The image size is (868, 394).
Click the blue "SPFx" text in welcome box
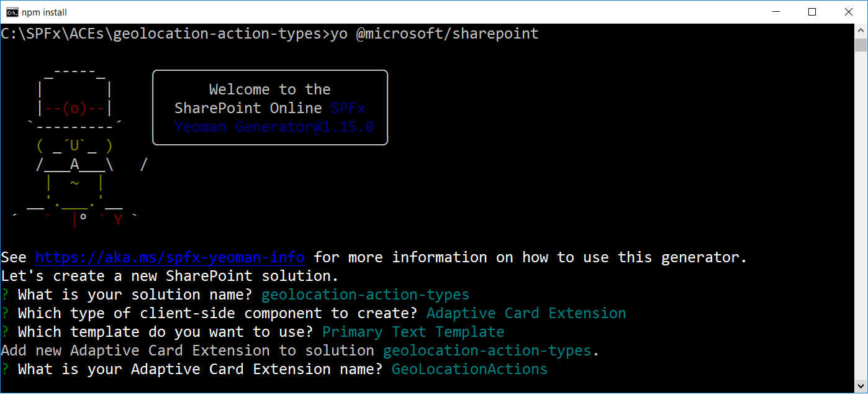[348, 108]
